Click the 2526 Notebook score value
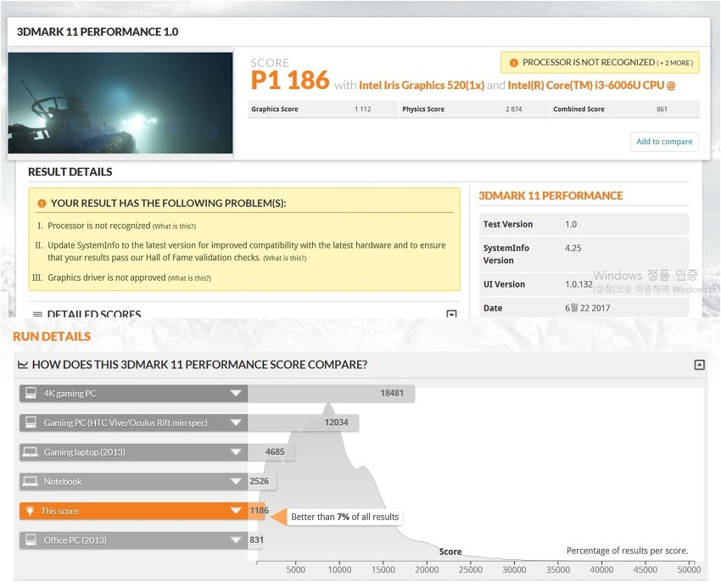 point(260,481)
